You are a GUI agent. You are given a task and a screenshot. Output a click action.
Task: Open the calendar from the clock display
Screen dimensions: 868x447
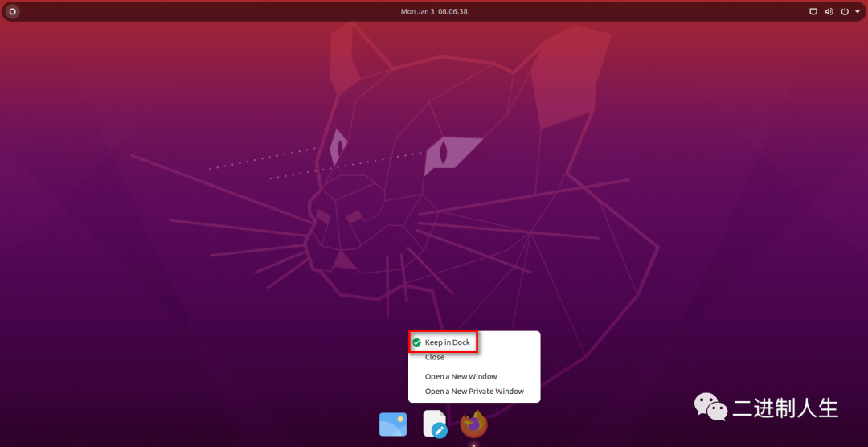click(434, 11)
